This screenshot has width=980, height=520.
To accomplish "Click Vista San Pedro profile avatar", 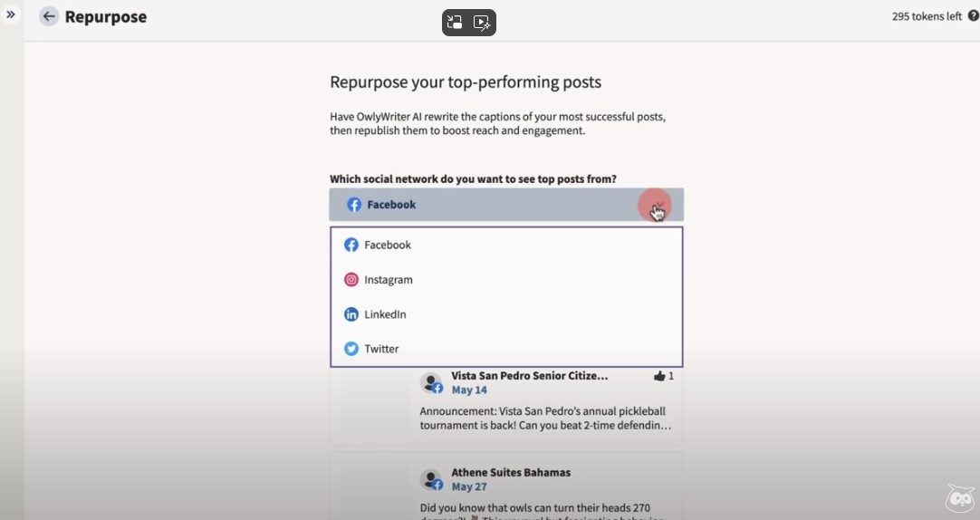I will tap(430, 382).
